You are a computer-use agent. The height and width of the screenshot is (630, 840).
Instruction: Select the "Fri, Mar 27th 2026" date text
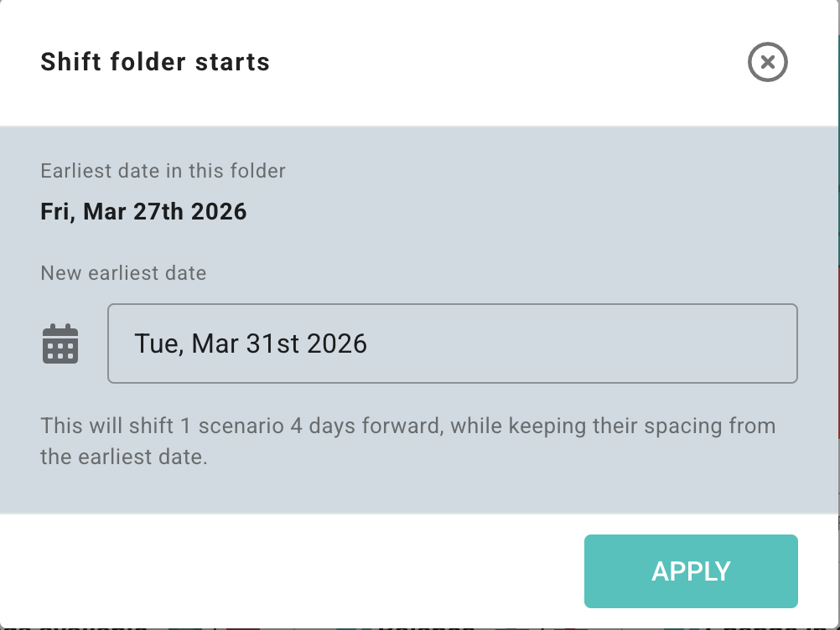point(143,211)
